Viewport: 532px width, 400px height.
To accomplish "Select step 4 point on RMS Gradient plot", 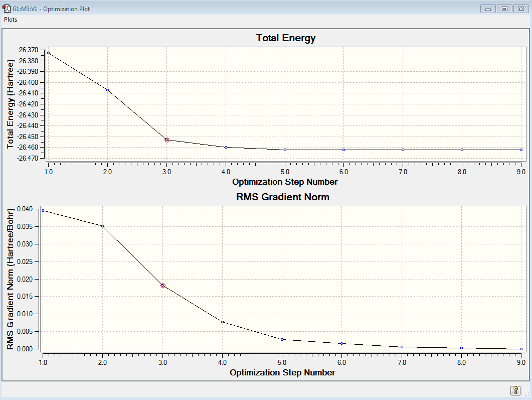I will (x=223, y=322).
